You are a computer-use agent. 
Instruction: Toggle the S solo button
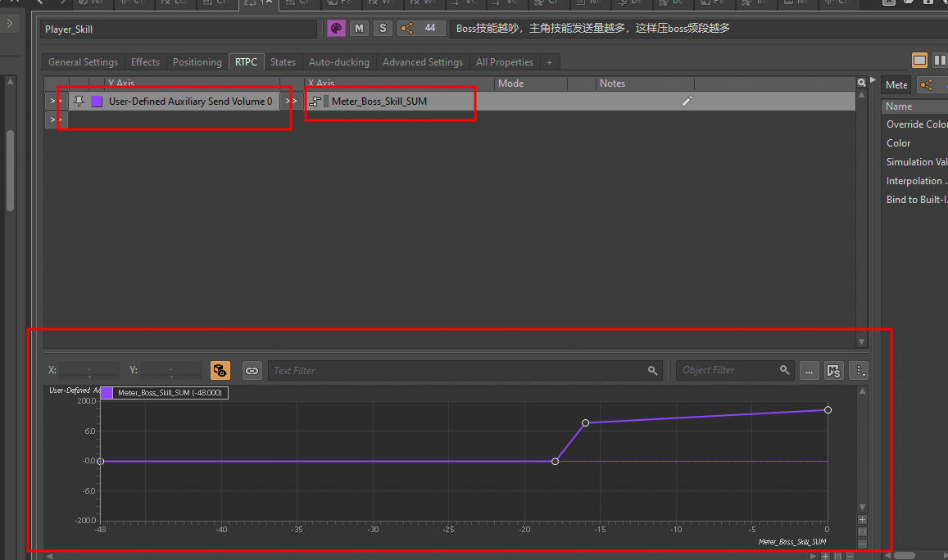383,29
